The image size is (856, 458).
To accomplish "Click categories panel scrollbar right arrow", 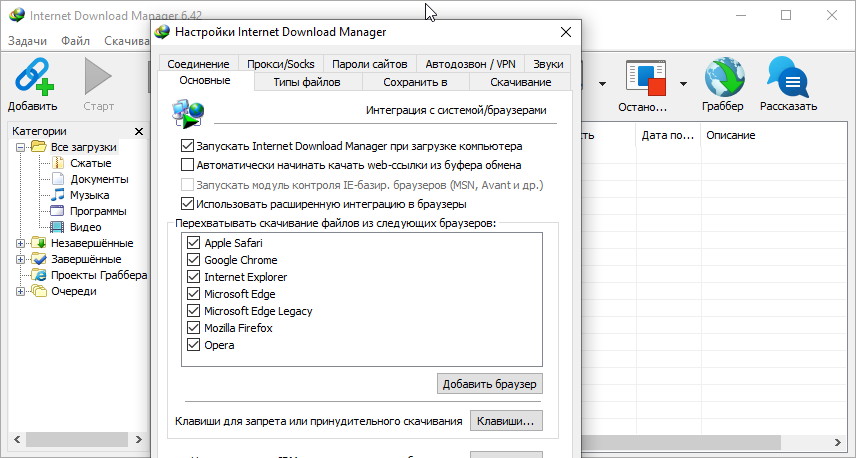I will pyautogui.click(x=139, y=439).
